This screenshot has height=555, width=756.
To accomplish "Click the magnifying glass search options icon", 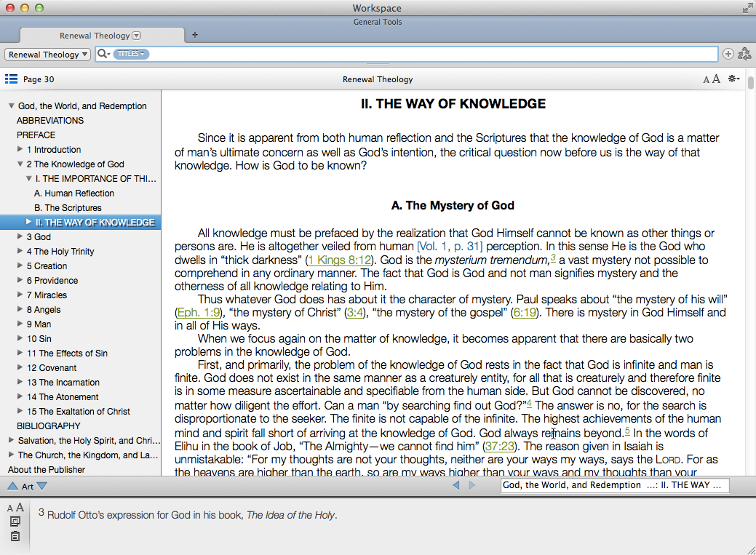I will point(103,54).
